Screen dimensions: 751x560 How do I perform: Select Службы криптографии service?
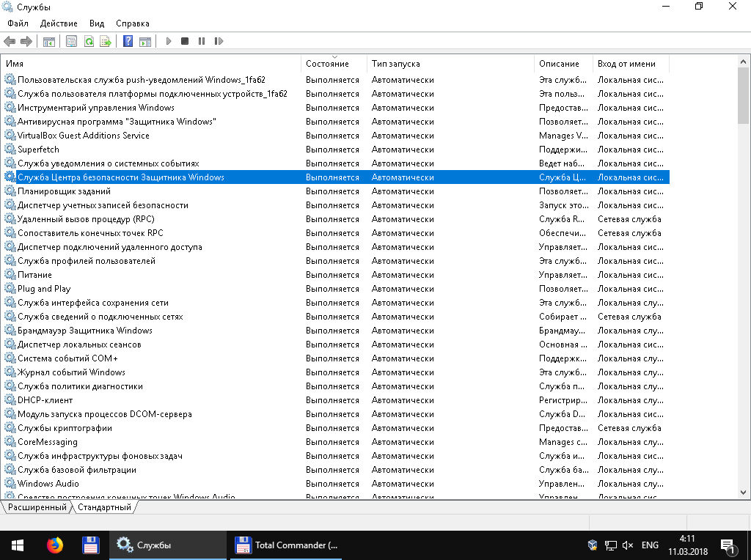point(65,428)
